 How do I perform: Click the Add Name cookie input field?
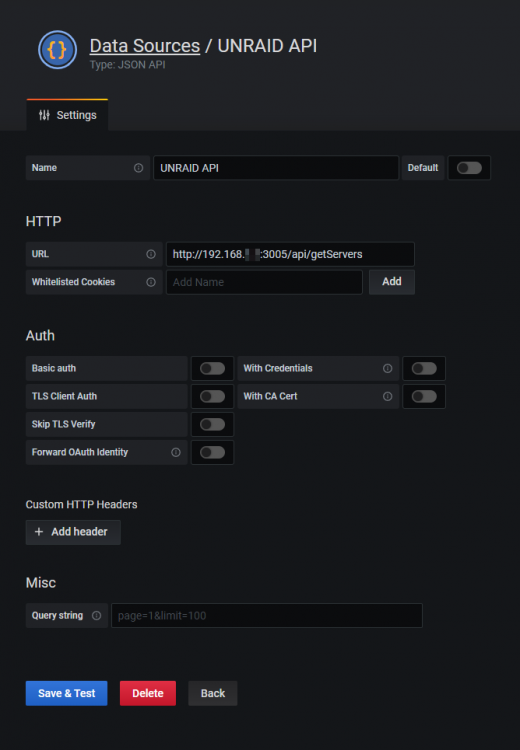pyautogui.click(x=264, y=282)
